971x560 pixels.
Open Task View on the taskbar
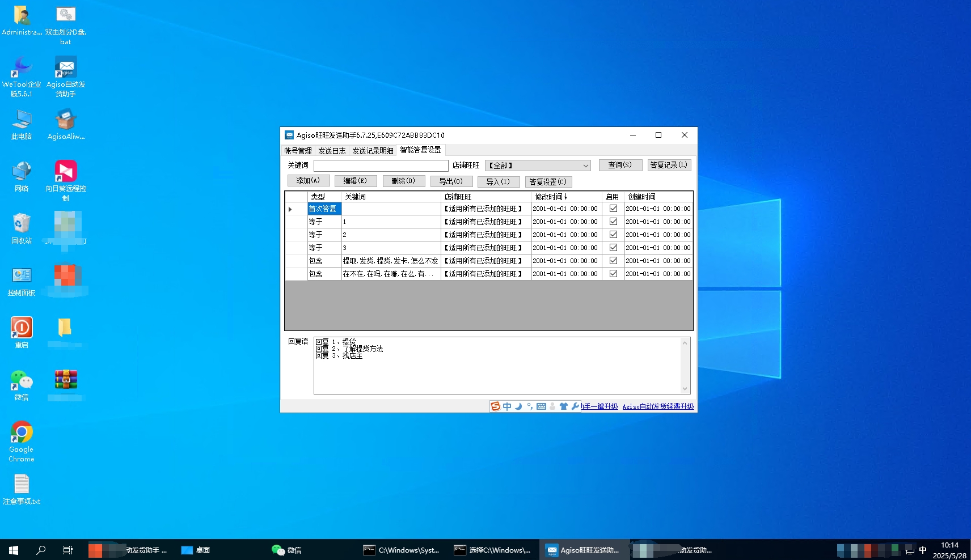tap(67, 550)
